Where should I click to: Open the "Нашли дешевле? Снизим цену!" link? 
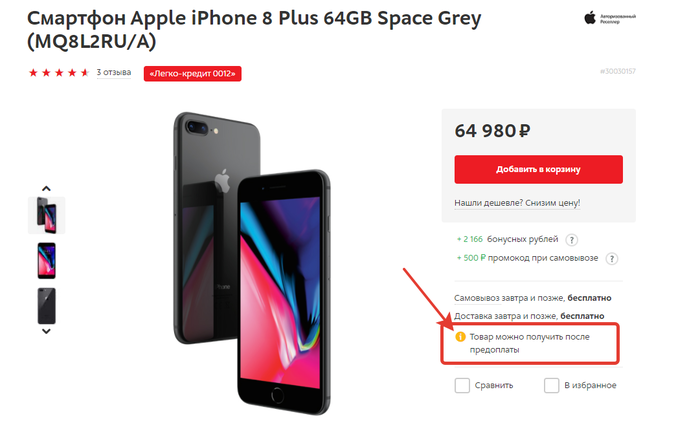coord(517,203)
